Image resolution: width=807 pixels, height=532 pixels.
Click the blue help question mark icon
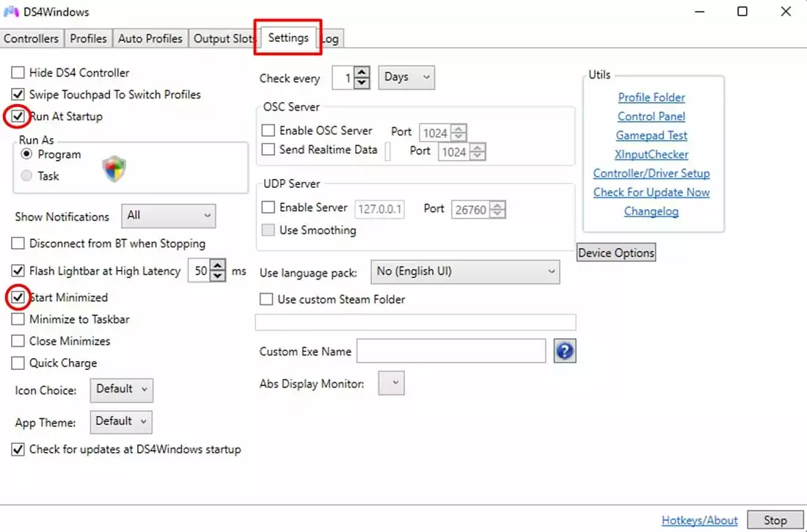[564, 351]
